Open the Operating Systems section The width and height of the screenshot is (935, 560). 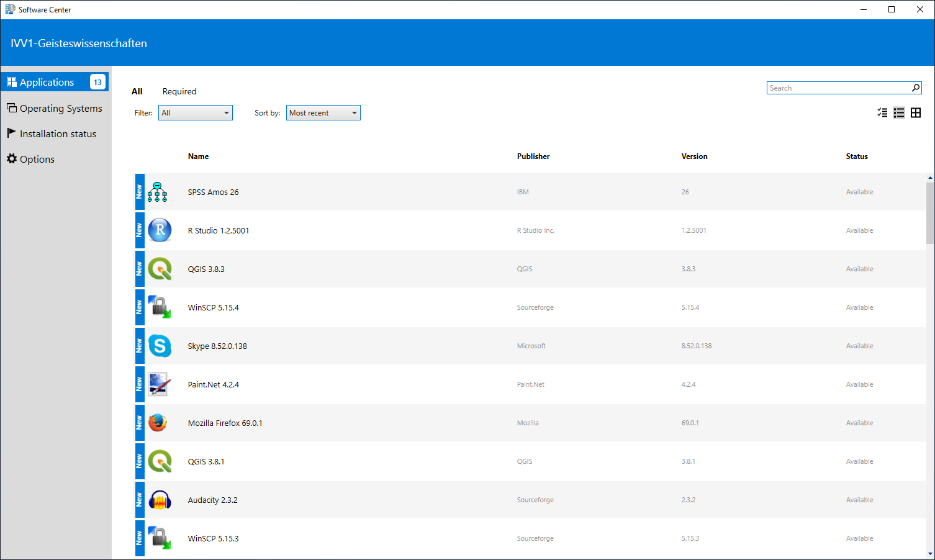click(55, 108)
